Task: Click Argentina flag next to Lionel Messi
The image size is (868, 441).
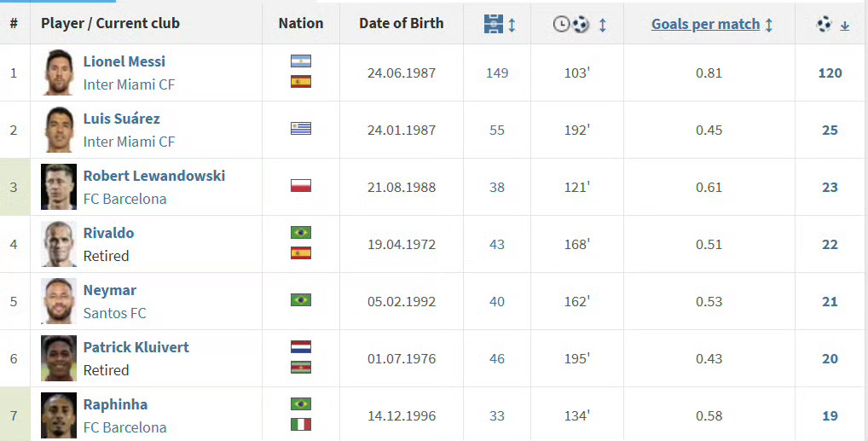Action: (301, 61)
